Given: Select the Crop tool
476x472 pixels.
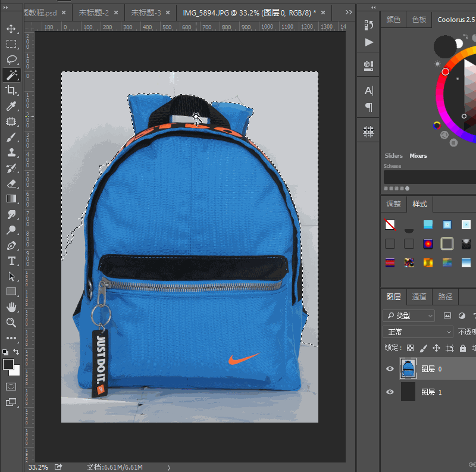Looking at the screenshot, I should [11, 90].
